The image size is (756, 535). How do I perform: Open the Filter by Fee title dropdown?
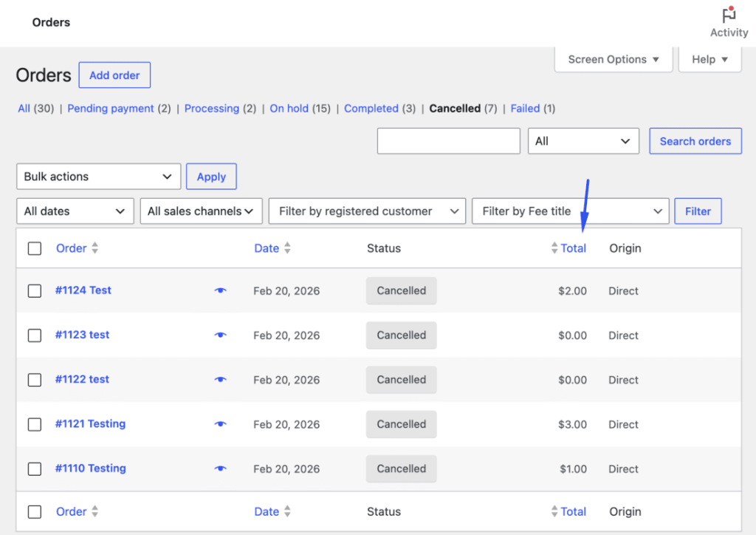coord(571,211)
